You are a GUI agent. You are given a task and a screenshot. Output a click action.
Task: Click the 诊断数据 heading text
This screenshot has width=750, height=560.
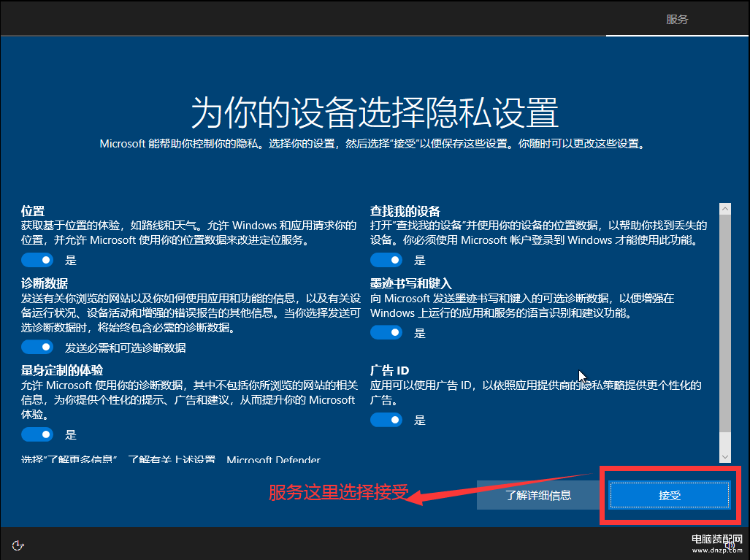coord(45,283)
